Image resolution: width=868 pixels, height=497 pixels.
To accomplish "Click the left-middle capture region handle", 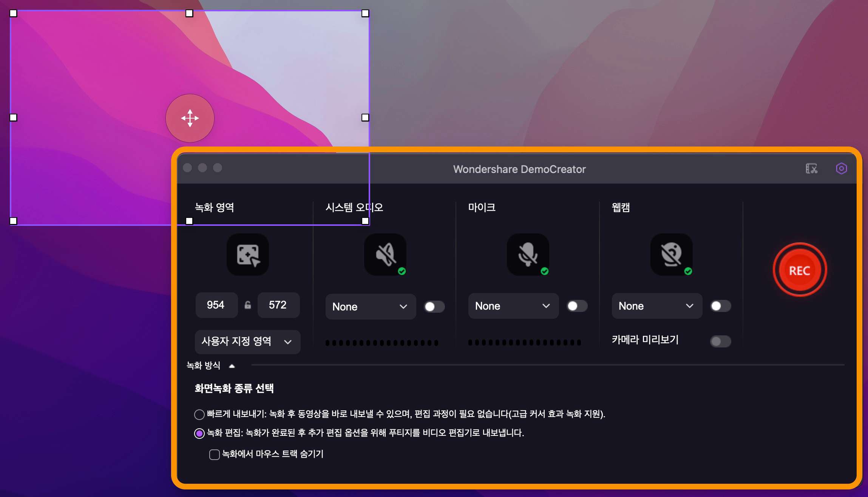I will [13, 117].
